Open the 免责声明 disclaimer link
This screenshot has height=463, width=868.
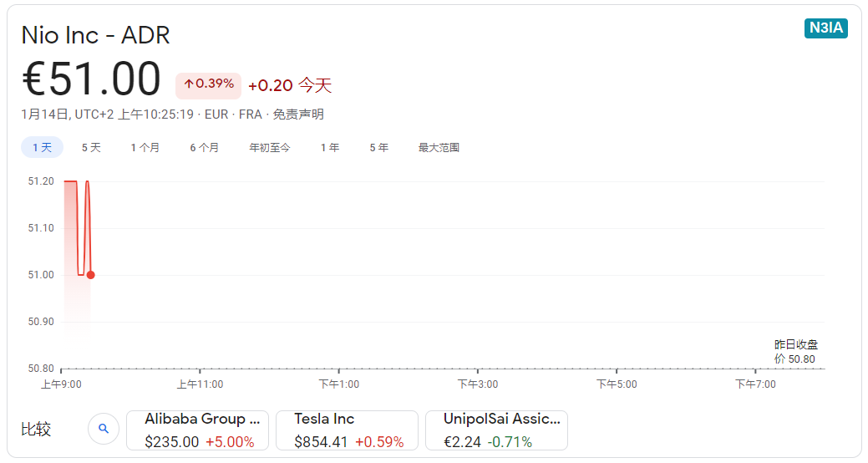click(x=298, y=114)
